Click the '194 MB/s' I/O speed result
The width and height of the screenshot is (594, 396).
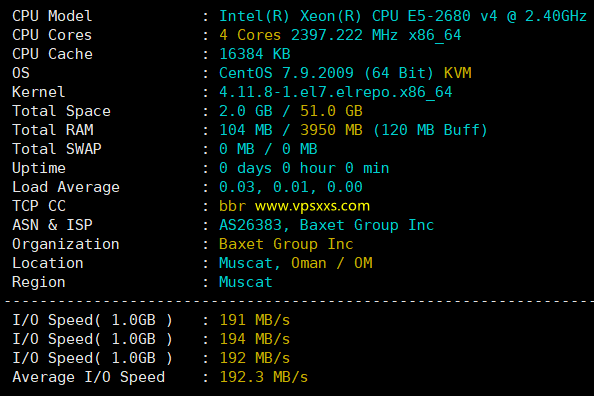(255, 339)
